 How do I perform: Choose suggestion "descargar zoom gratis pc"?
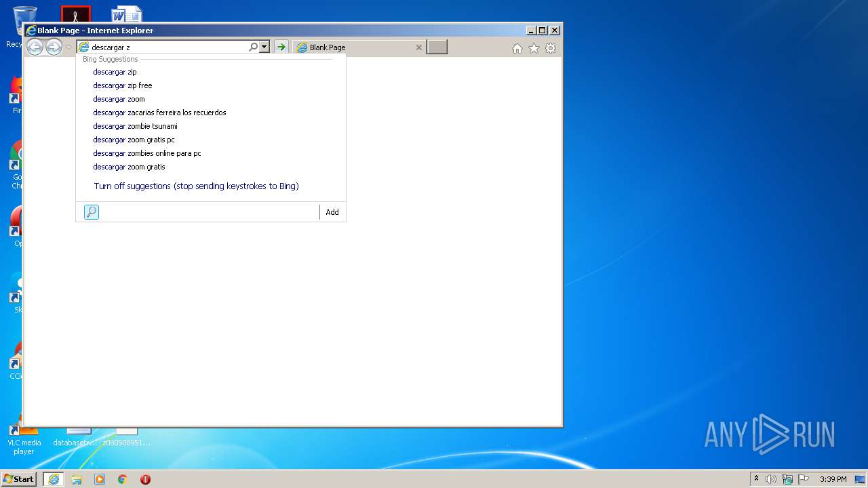point(134,140)
